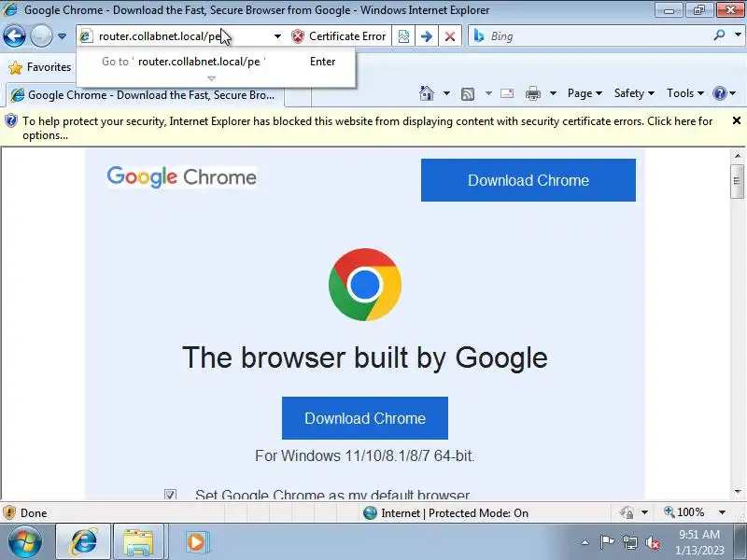Click the Chrome logo image
This screenshot has height=560, width=747.
pyautogui.click(x=365, y=285)
